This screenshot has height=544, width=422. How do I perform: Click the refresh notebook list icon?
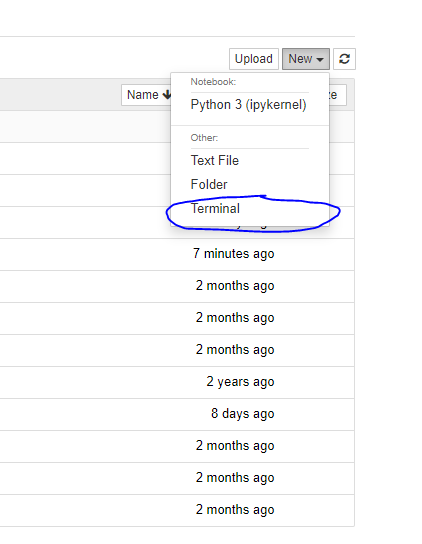coord(344,59)
